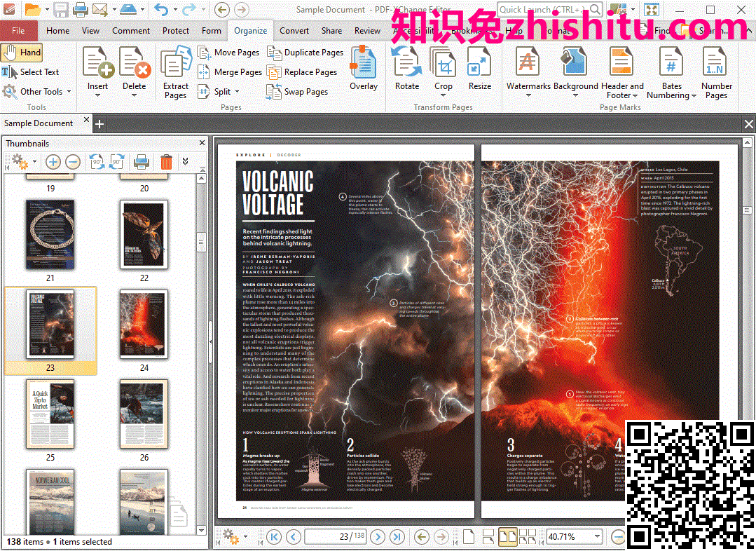Zoom out thumbnails with minus icon
756x551 pixels.
coord(73,162)
